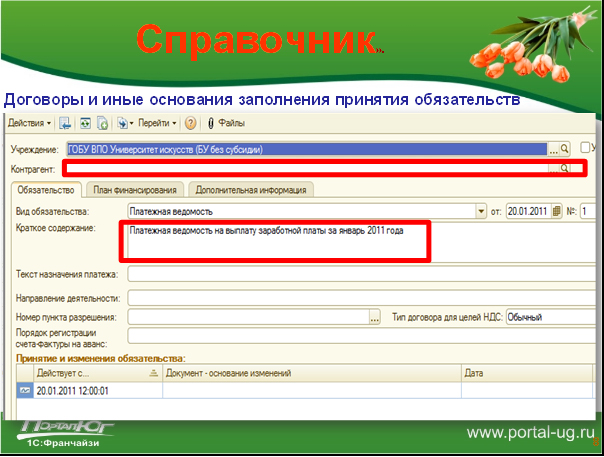Click magnifier icon in Контрагент field
Image resolution: width=604 pixels, height=457 pixels.
pyautogui.click(x=564, y=169)
